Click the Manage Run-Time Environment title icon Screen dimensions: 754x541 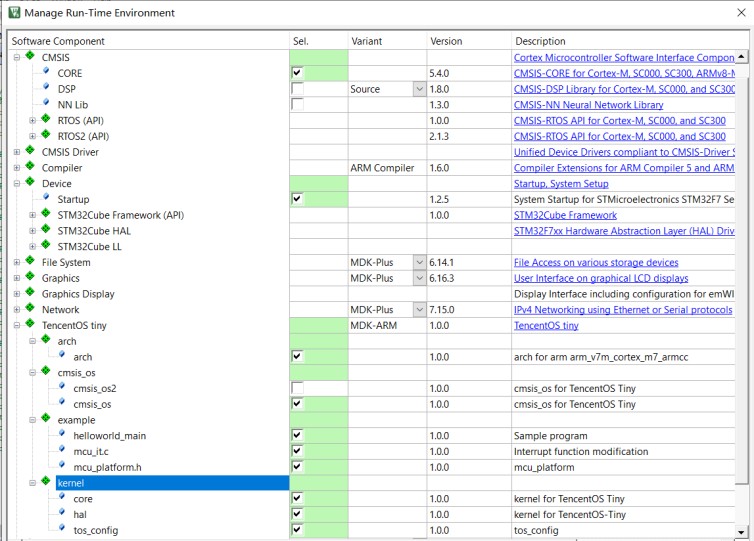pyautogui.click(x=14, y=13)
